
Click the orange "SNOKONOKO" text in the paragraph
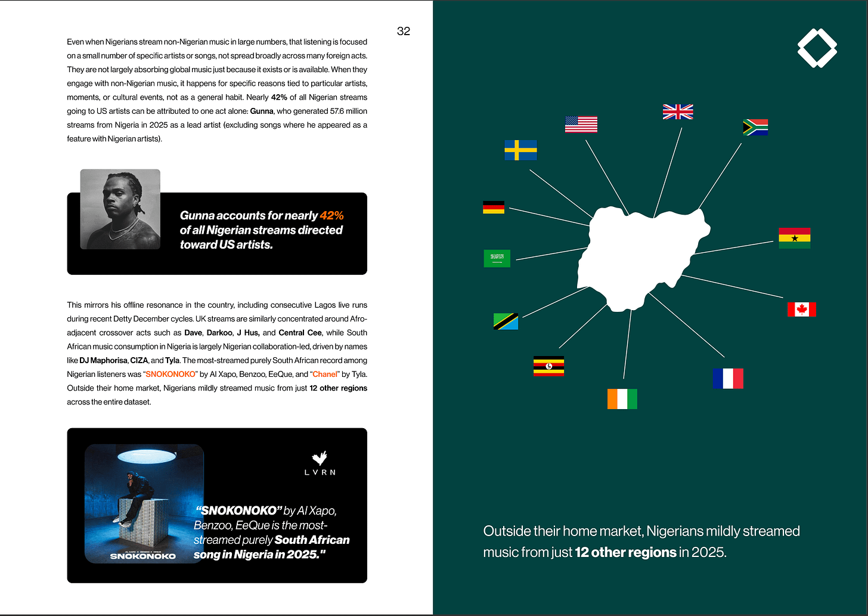pyautogui.click(x=170, y=374)
